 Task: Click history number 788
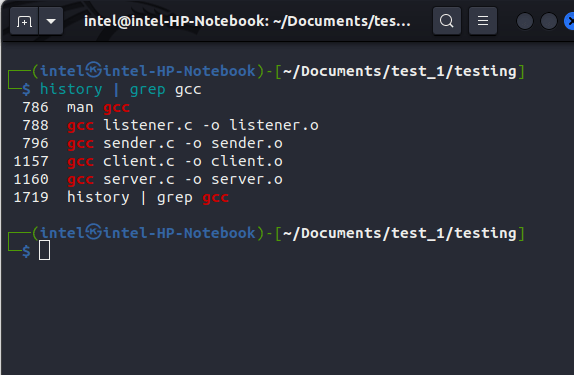tap(36, 126)
